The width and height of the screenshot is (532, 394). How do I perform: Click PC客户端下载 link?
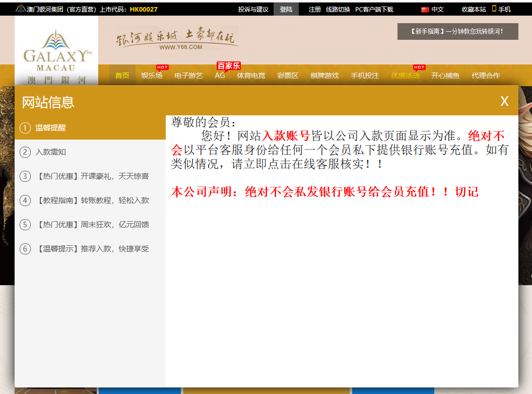374,10
